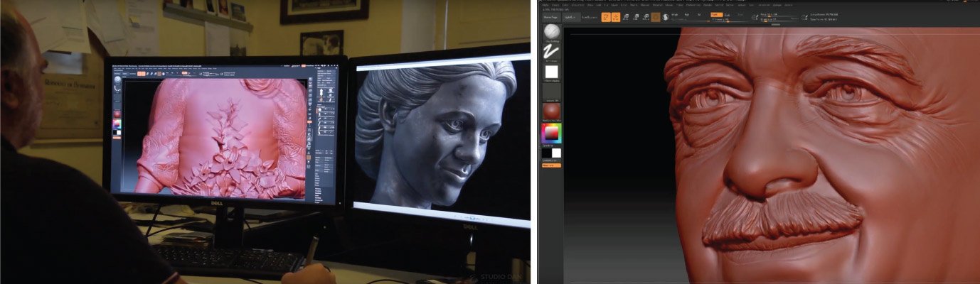Open the white alpha selector thumbnail
This screenshot has height=284, width=980.
point(551,72)
